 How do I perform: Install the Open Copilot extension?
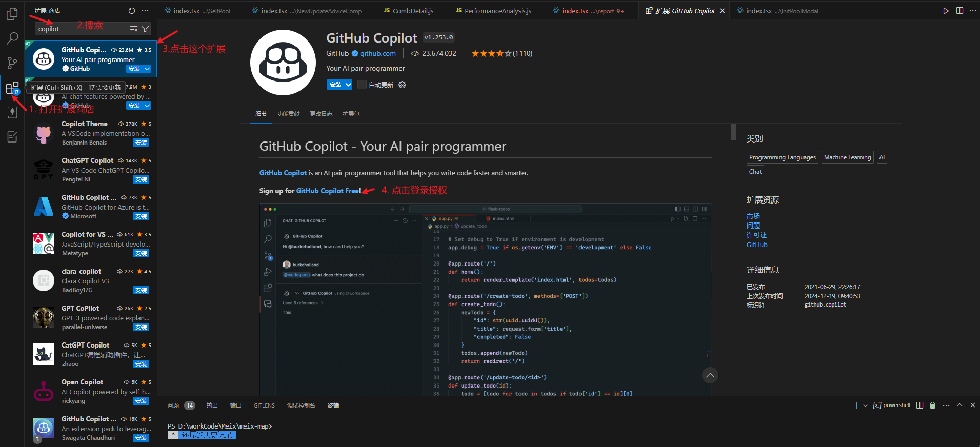point(141,401)
